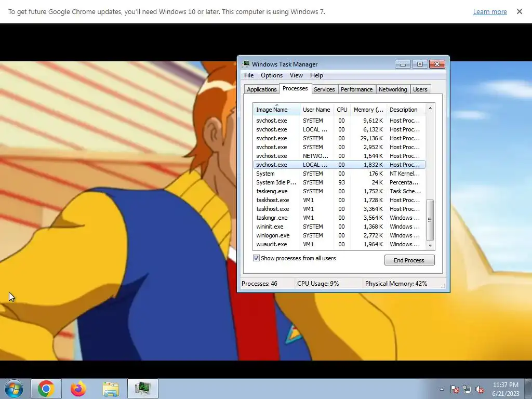Screen dimensions: 532x399
Task: Switch to the Performance tab
Action: (x=356, y=89)
